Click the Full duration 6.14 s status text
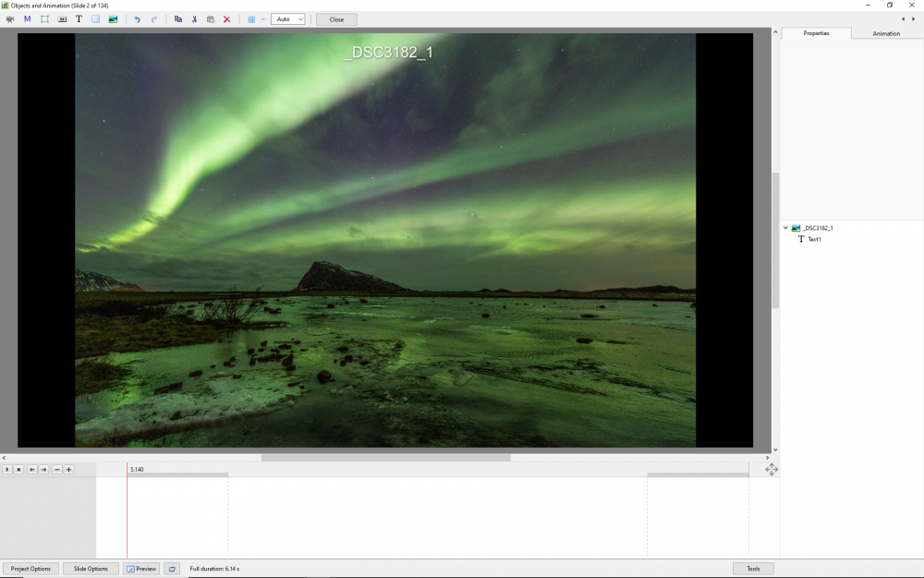Image resolution: width=924 pixels, height=578 pixels. (x=214, y=569)
